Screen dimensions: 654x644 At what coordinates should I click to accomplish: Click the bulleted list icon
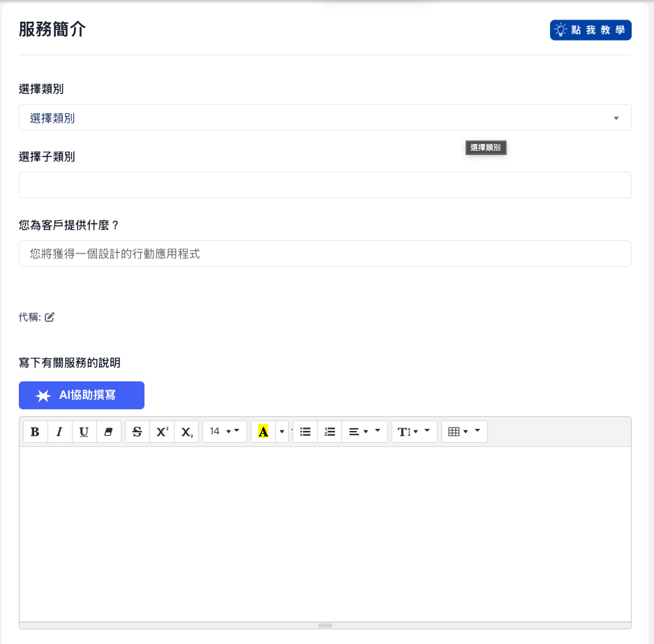(x=304, y=431)
